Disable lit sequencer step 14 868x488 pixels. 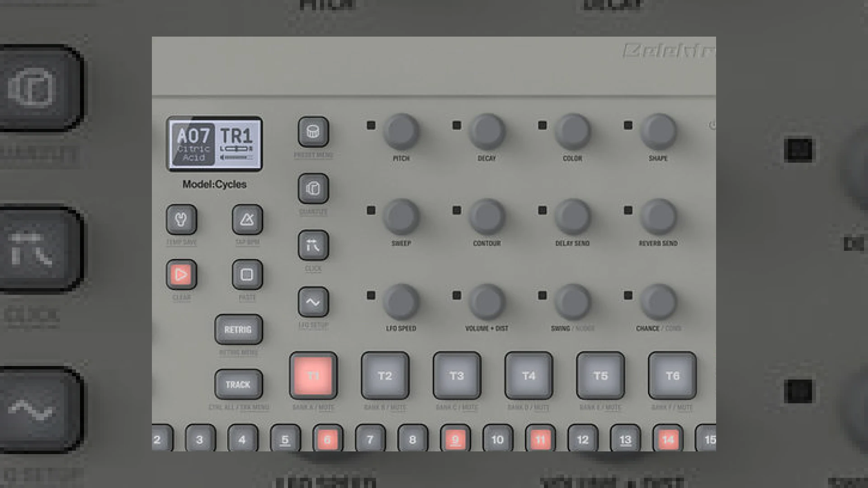point(668,438)
